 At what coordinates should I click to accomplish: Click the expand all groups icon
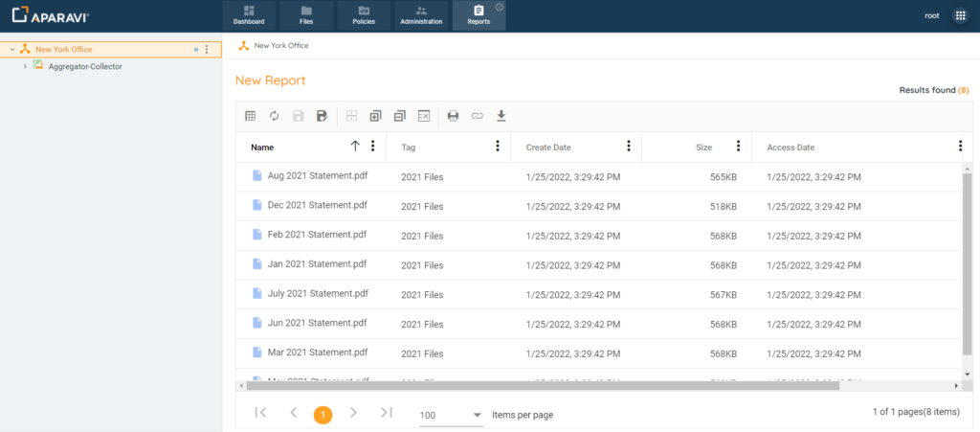pos(375,116)
